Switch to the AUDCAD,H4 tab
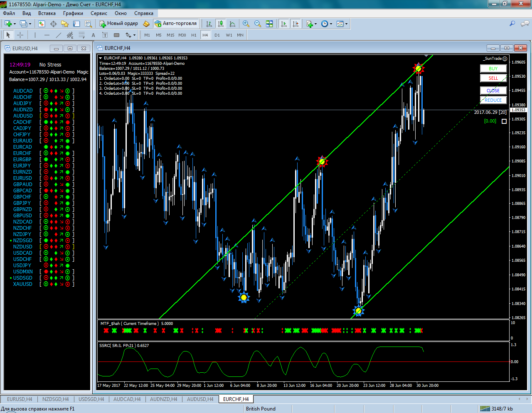Image resolution: width=532 pixels, height=413 pixels. tap(127, 399)
